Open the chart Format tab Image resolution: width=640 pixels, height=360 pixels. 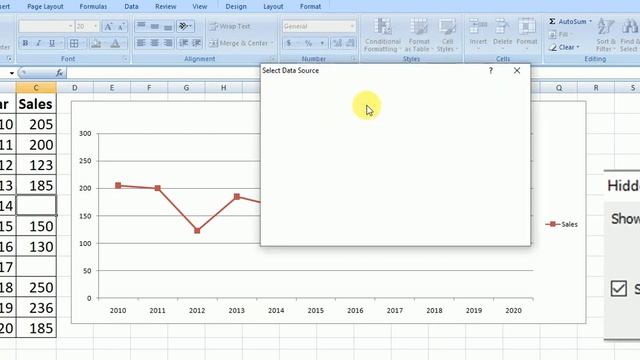tap(310, 7)
